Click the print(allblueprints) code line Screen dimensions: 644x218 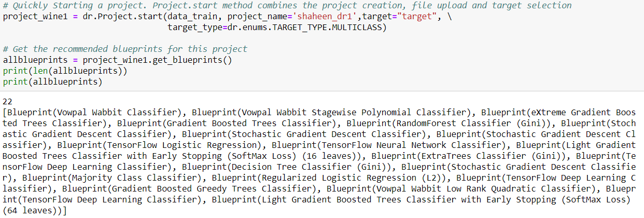52,81
